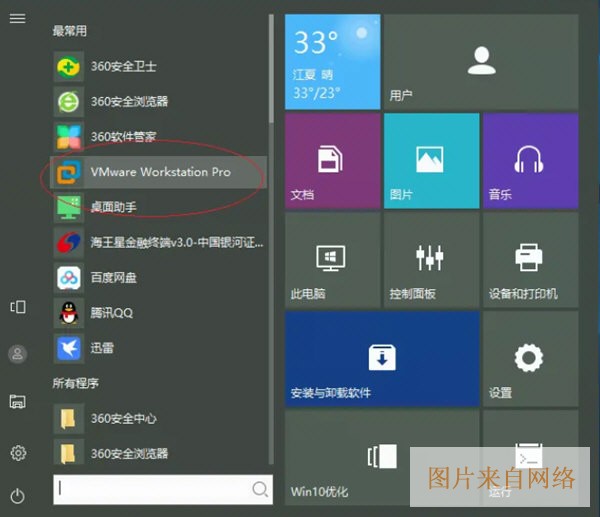Click the 最常用 header
600x517 pixels.
click(70, 31)
